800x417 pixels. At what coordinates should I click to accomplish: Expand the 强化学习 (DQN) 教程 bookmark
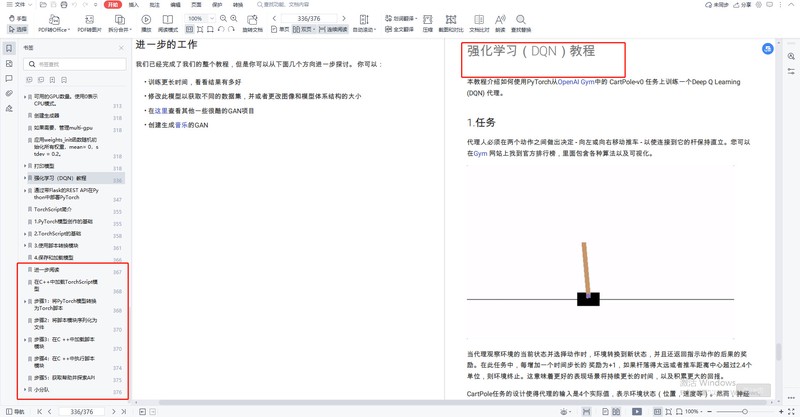pyautogui.click(x=25, y=178)
